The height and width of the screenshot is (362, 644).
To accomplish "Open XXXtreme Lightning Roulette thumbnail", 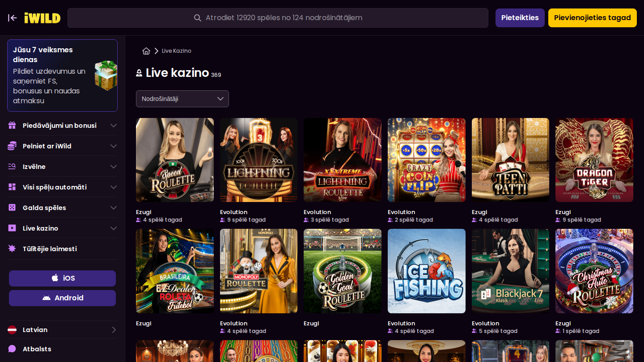I will [343, 160].
